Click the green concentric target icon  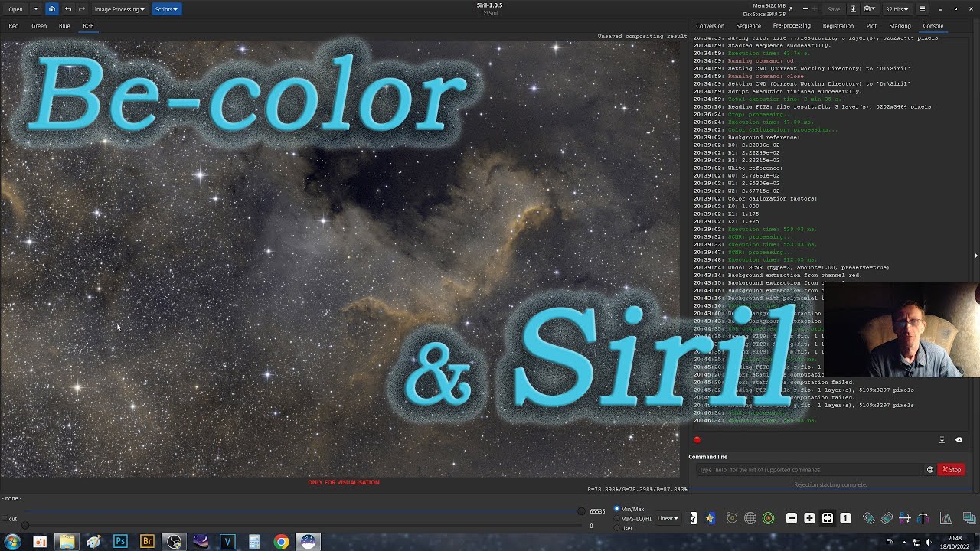coord(769,518)
